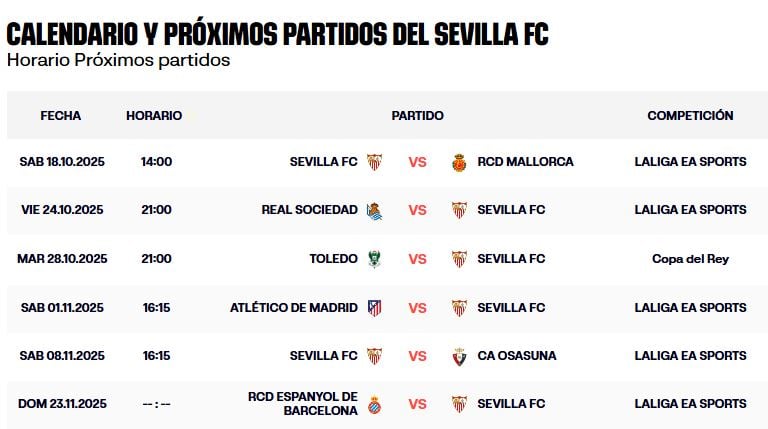Click the CA Osasuna club crest

click(459, 356)
